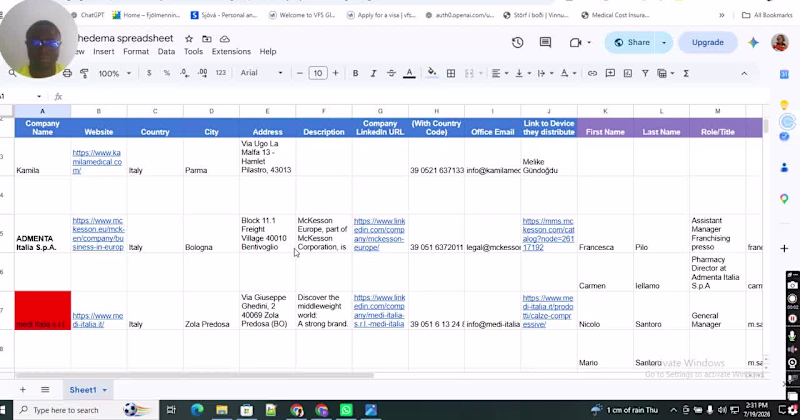Viewport: 800px width, 420px height.
Task: Decrease font size with minus button
Action: tap(299, 73)
